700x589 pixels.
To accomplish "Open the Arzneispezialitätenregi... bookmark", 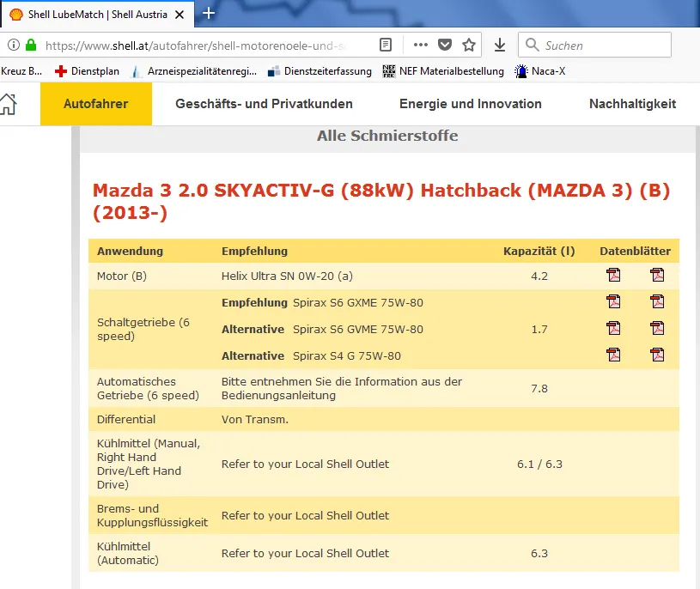I will tap(194, 71).
